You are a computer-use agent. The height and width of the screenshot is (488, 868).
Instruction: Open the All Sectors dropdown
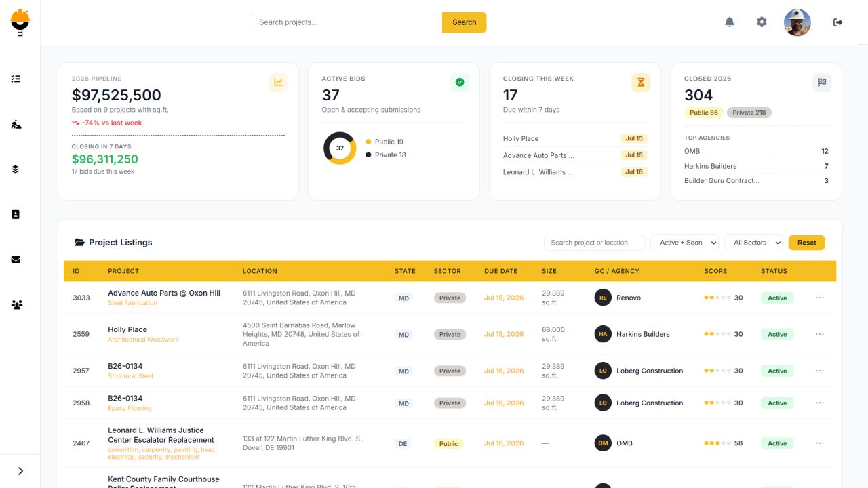tap(753, 243)
